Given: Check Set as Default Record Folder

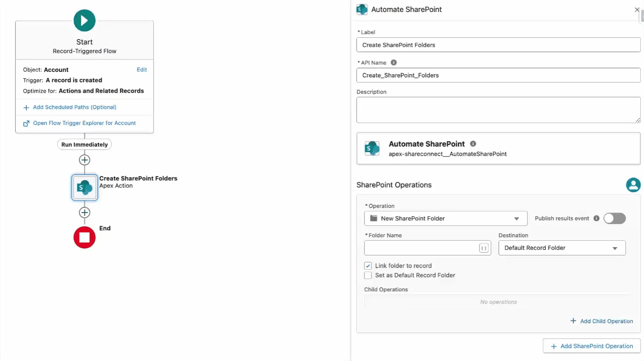Looking at the screenshot, I should (x=368, y=275).
